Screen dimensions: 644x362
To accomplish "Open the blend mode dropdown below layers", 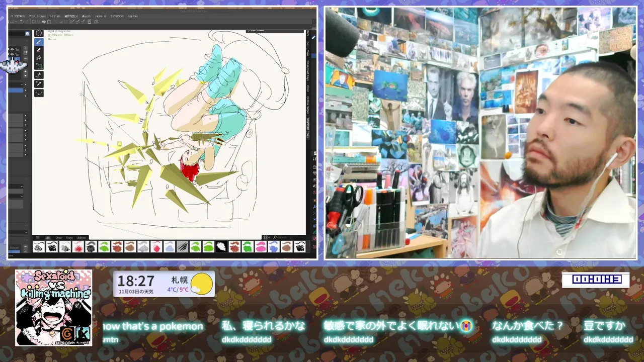I will pyautogui.click(x=16, y=84).
